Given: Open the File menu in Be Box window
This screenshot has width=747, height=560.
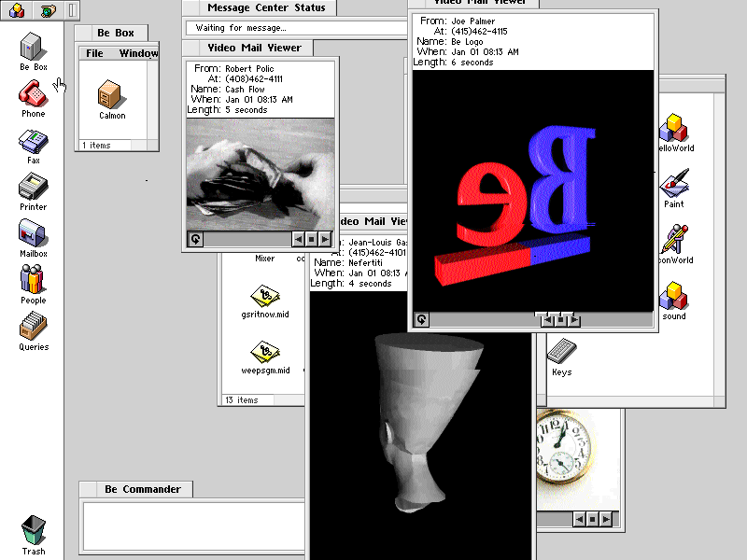Looking at the screenshot, I should click(94, 53).
